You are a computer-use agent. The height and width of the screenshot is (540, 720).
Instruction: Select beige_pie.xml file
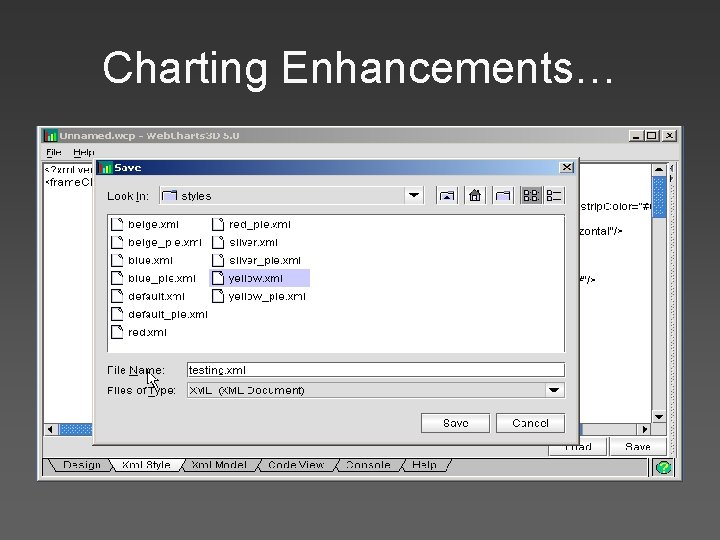pyautogui.click(x=156, y=242)
